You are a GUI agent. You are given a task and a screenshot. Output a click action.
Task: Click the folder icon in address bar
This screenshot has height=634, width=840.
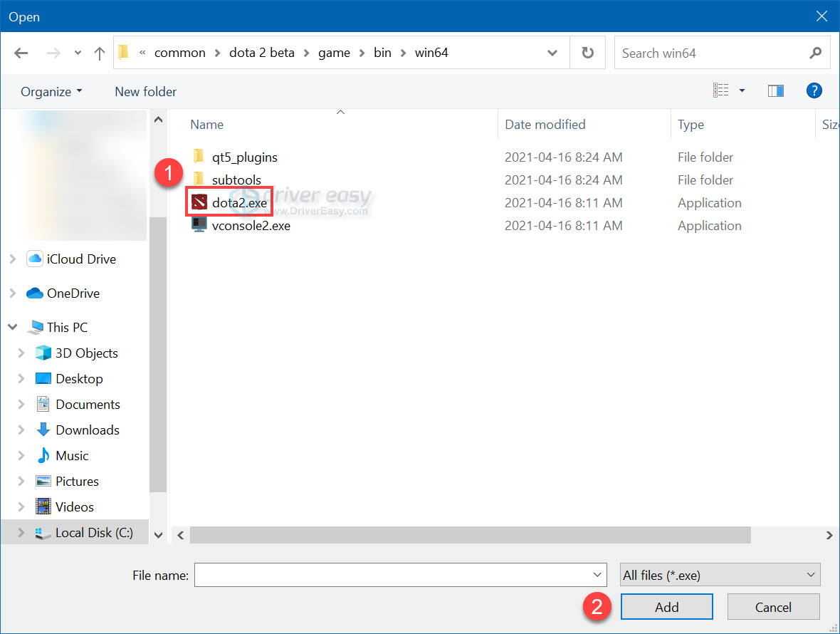coord(123,52)
